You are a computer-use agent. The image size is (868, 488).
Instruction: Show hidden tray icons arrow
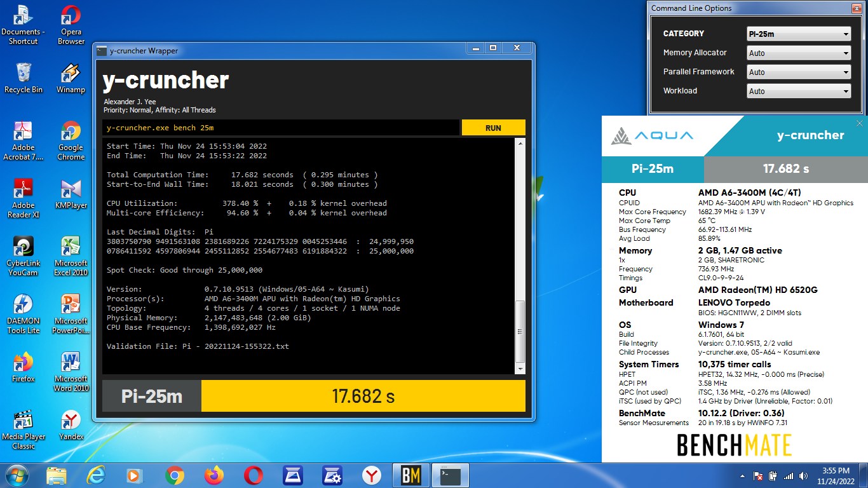(x=743, y=476)
